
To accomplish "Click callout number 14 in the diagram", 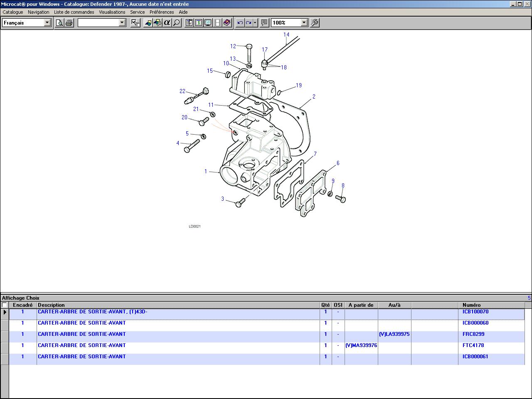I will click(286, 34).
